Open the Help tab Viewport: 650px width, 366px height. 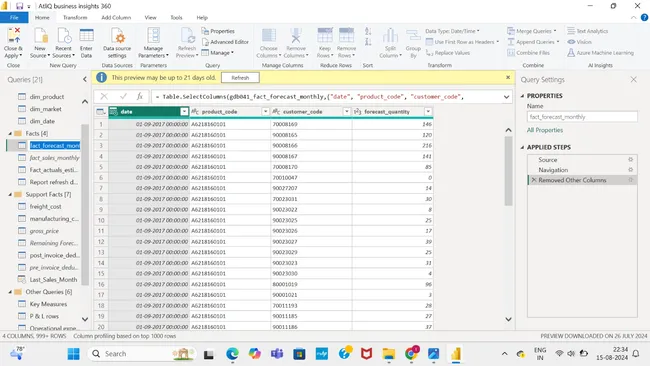[202, 17]
